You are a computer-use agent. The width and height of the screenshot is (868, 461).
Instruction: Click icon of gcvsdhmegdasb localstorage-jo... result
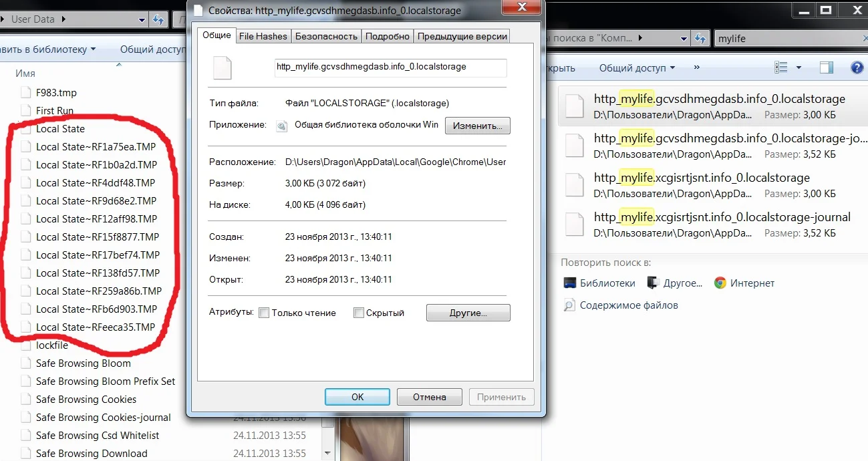pos(575,146)
